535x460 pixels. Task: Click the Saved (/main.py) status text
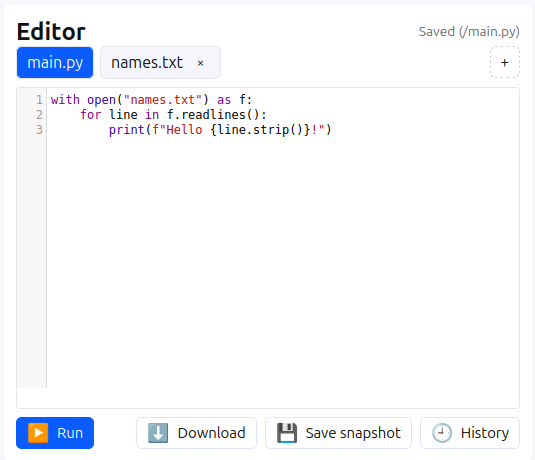pos(469,32)
